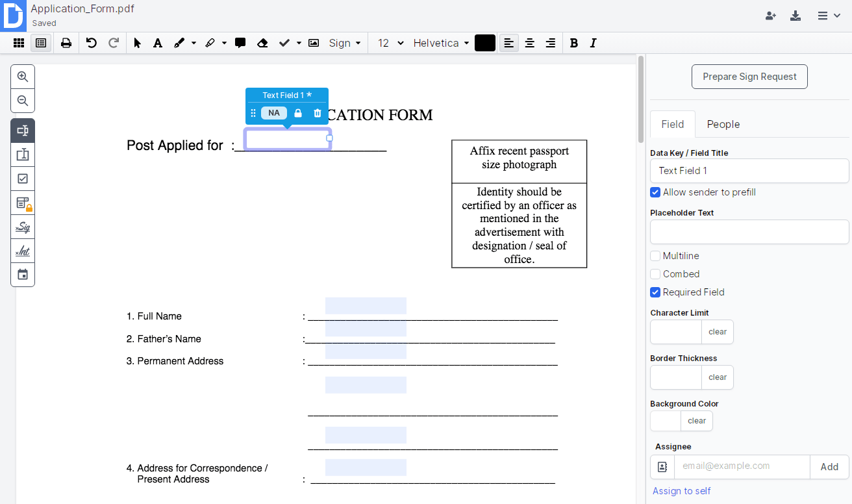The image size is (852, 504).
Task: Uncheck Required Field
Action: 655,292
